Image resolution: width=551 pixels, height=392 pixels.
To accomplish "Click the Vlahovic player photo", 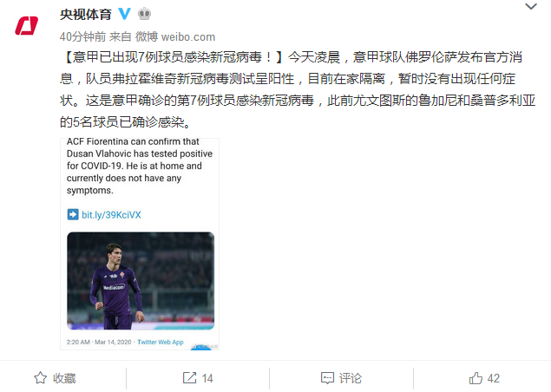I will [141, 281].
